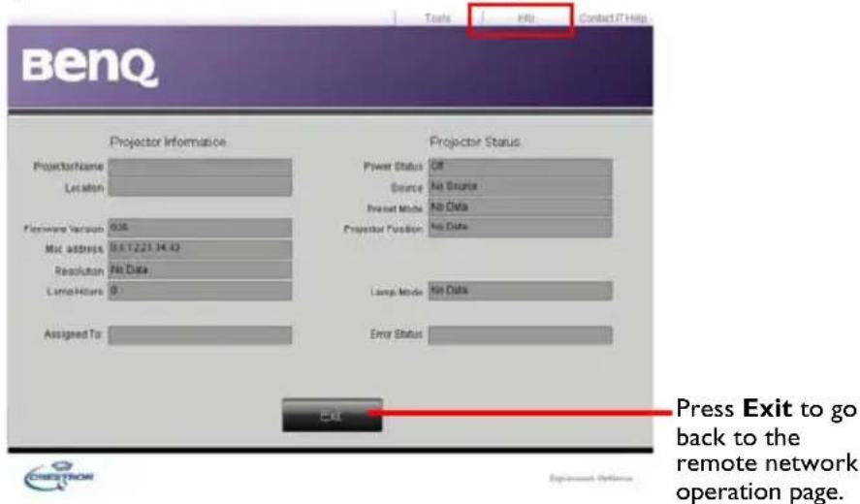Screen dimensions: 860x504
Task: Click the Expansion Options link
Action: click(x=591, y=478)
